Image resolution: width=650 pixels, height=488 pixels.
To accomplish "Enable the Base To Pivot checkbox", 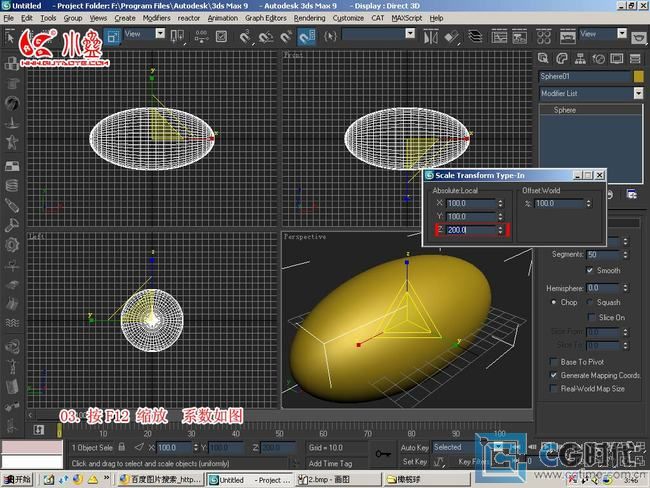I will coord(553,362).
